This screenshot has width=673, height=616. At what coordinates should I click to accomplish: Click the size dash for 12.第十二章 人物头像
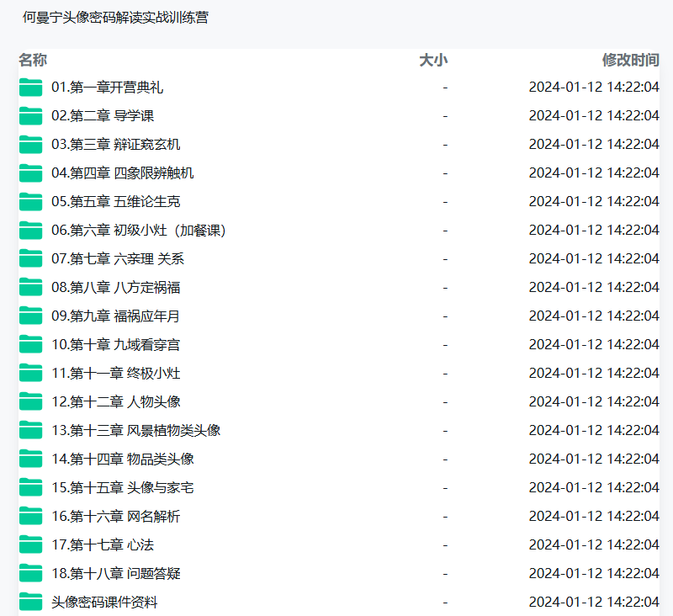click(445, 402)
